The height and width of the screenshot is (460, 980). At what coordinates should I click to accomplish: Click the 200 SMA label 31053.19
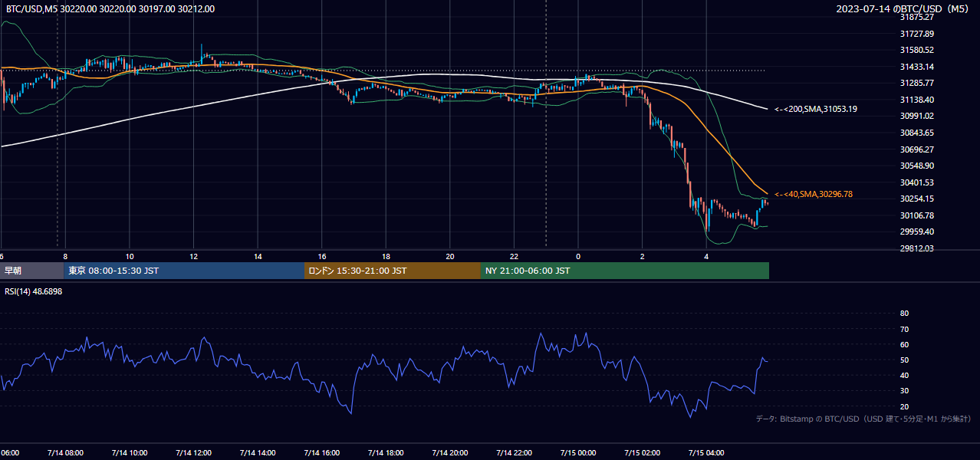[816, 110]
